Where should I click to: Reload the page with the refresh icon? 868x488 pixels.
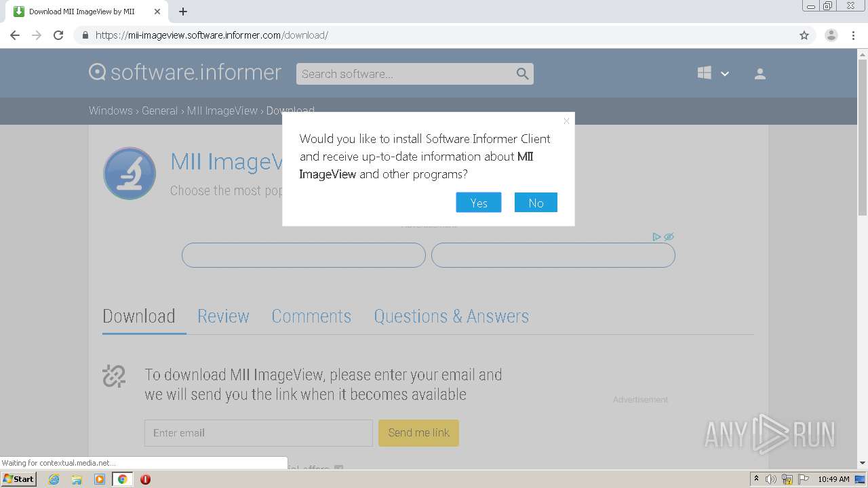click(58, 35)
